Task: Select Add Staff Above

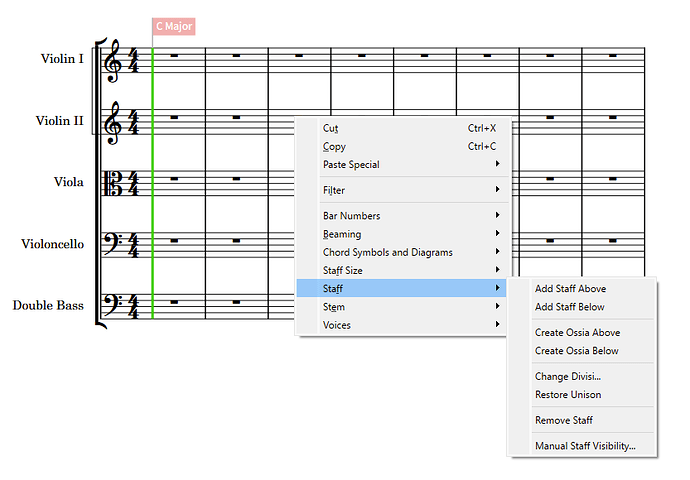Action: coord(570,289)
